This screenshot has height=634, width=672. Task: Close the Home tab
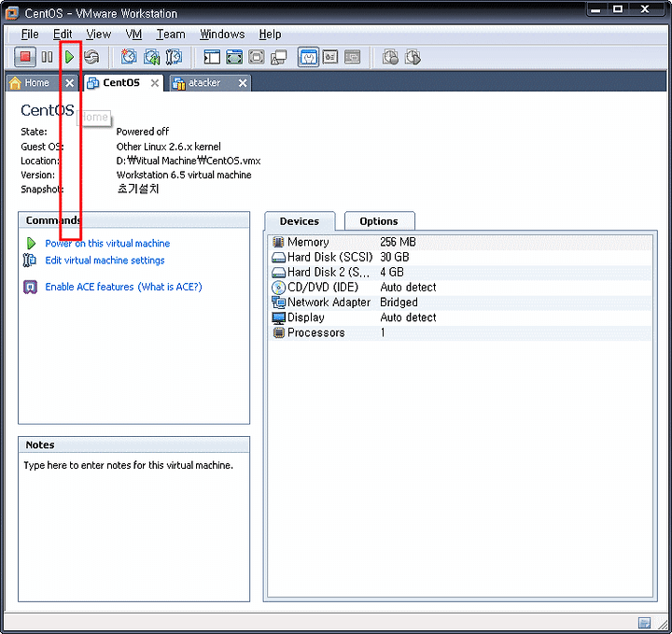(69, 83)
